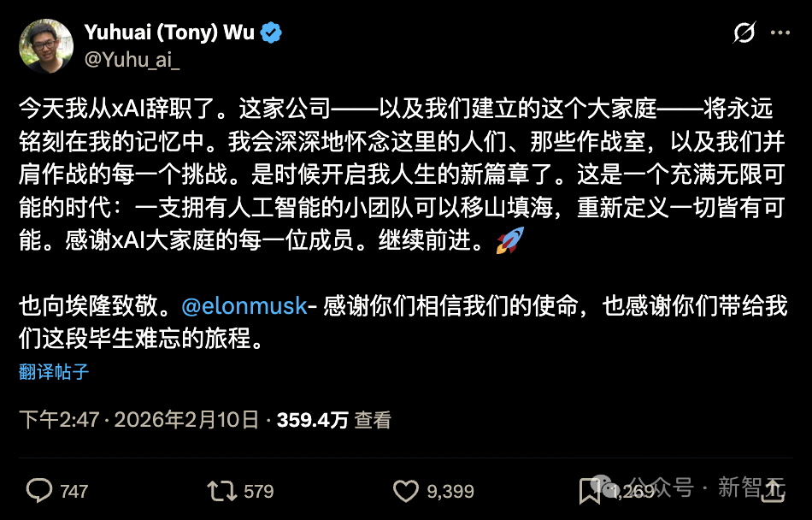The height and width of the screenshot is (520, 812).
Task: Click the 579 reposts count
Action: point(258,491)
